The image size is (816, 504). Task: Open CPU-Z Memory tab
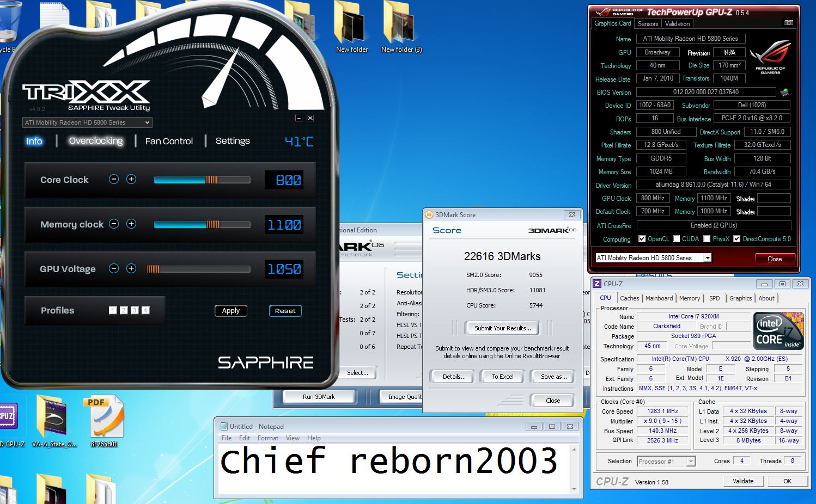tap(690, 298)
